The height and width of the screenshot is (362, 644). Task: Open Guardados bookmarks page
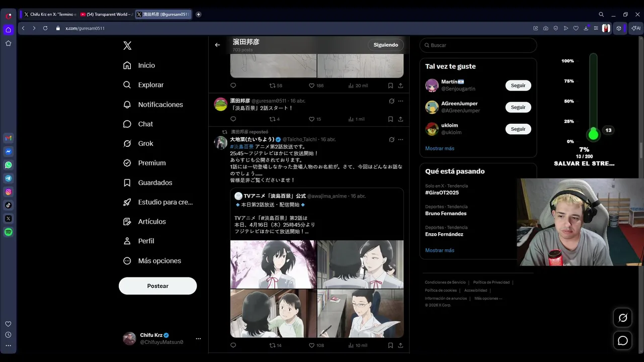coord(148,183)
